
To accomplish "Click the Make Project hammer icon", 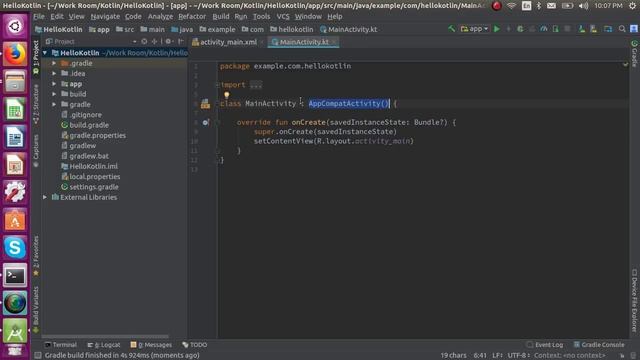I will coord(451,29).
